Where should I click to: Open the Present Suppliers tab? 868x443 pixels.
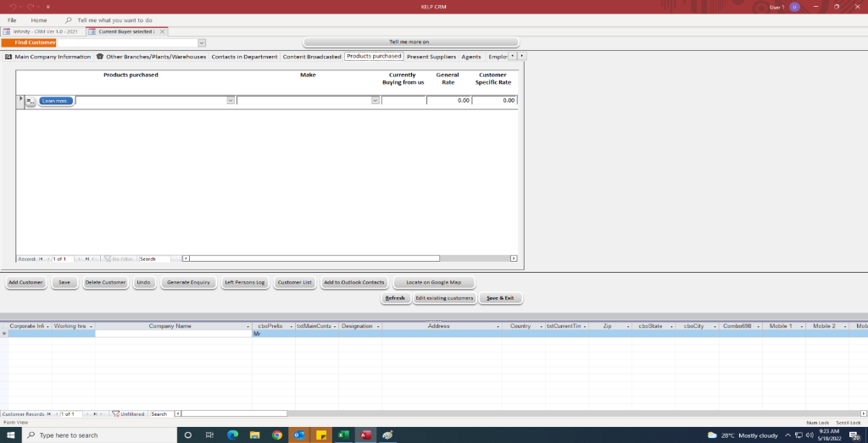coord(431,57)
